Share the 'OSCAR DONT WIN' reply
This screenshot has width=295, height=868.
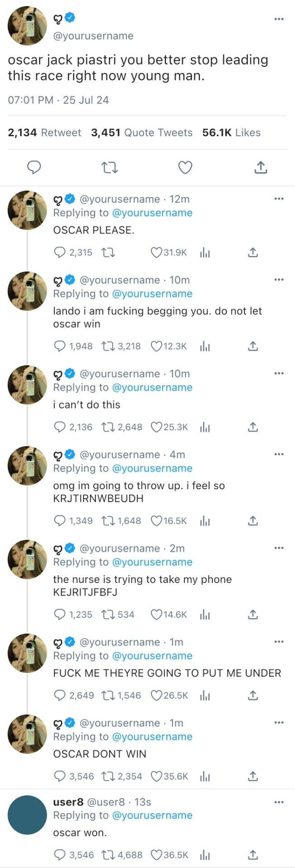tap(253, 776)
